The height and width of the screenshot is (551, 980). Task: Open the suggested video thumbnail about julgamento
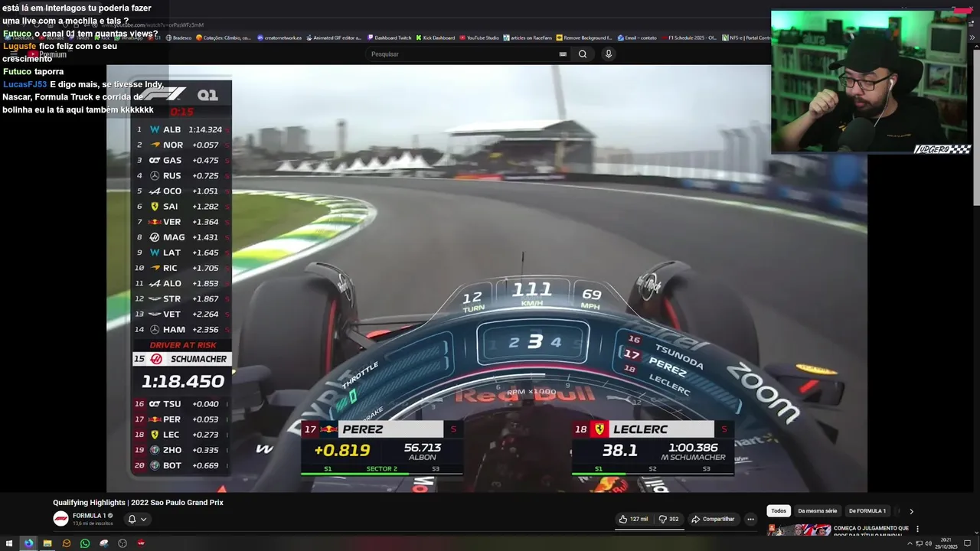799,530
